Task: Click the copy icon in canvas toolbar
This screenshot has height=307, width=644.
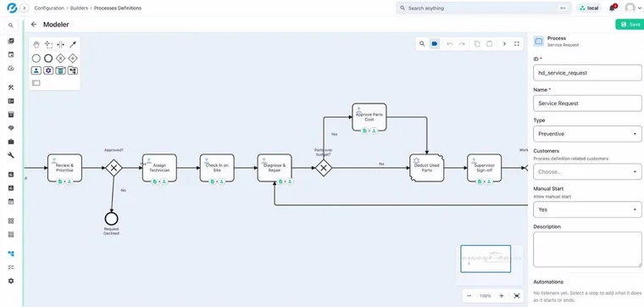Action: (x=477, y=44)
